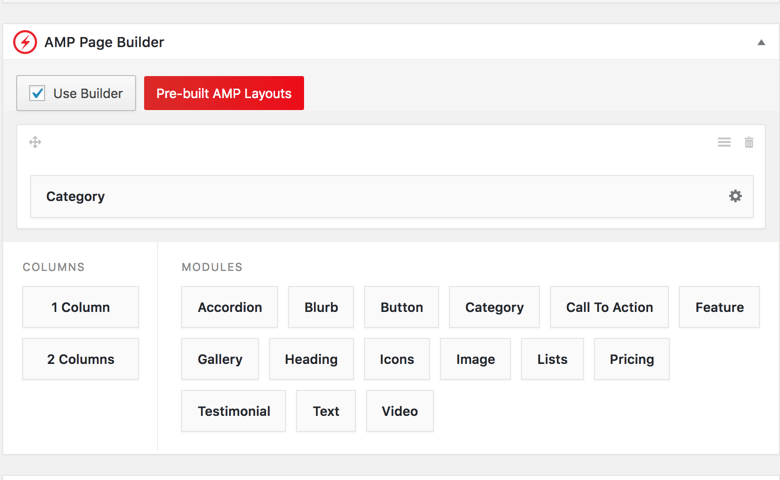Screen dimensions: 780x480
Task: Click the AMP lightning bolt logo icon
Action: click(25, 42)
